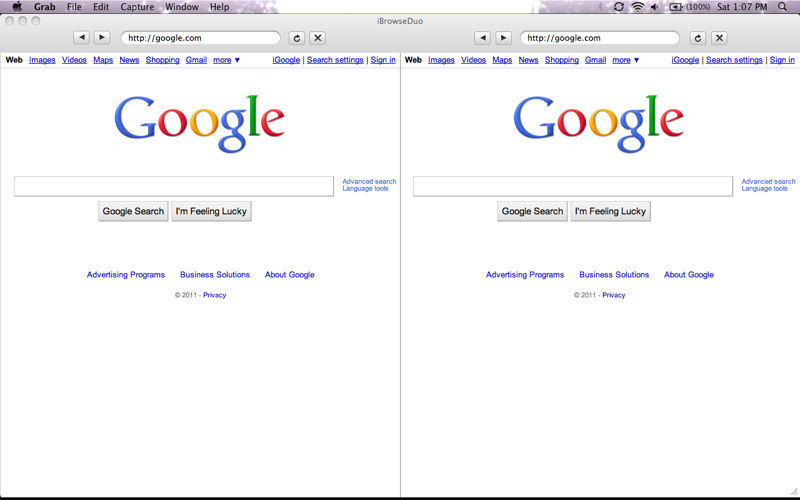This screenshot has width=800, height=500.
Task: Open the Apple menu
Action: point(17,7)
